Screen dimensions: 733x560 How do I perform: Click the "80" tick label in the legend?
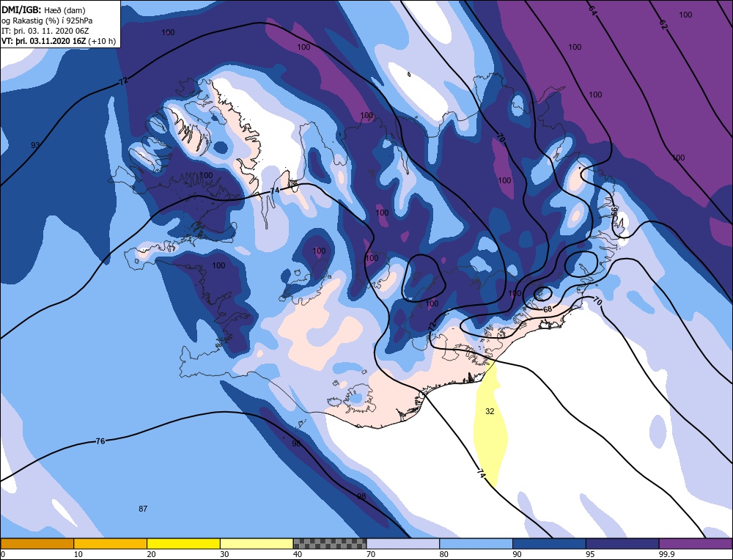pos(444,554)
